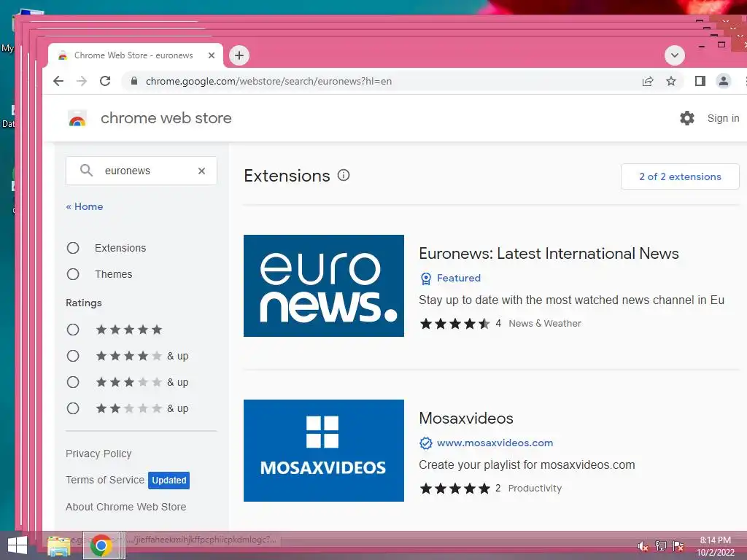Click the info icon next to Extensions heading

(344, 175)
